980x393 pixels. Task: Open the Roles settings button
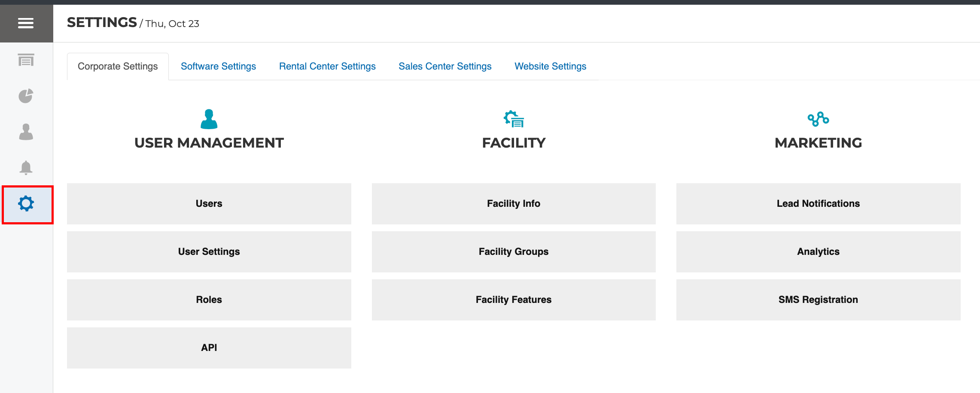[209, 300]
